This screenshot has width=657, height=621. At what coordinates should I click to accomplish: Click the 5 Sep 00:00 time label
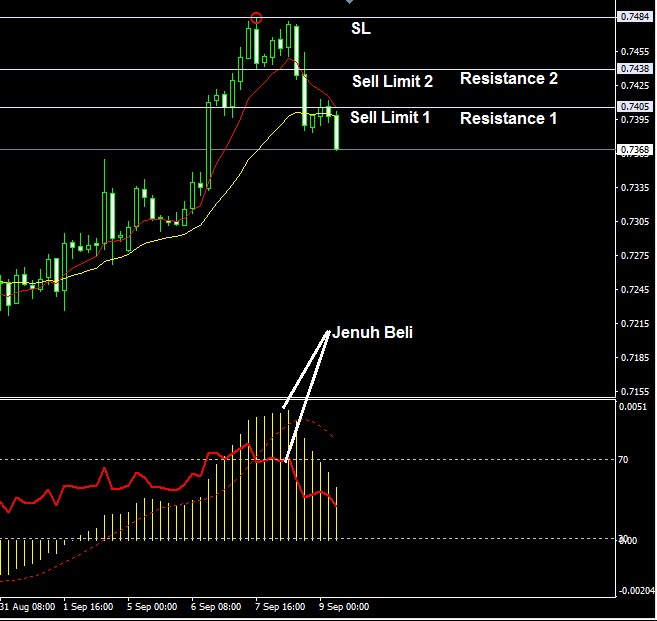coord(152,607)
